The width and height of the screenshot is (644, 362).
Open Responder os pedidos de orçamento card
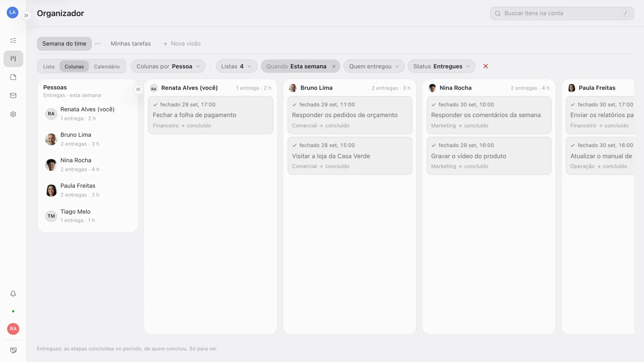[x=350, y=115]
